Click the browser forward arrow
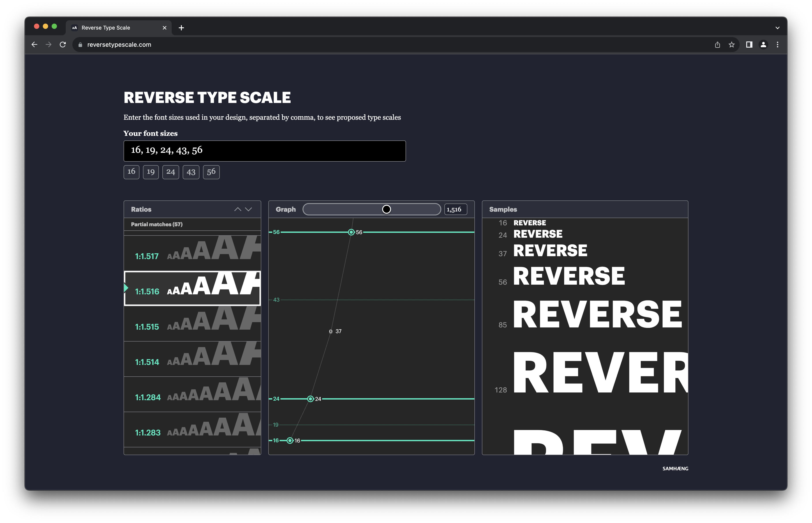812x523 pixels. tap(49, 45)
